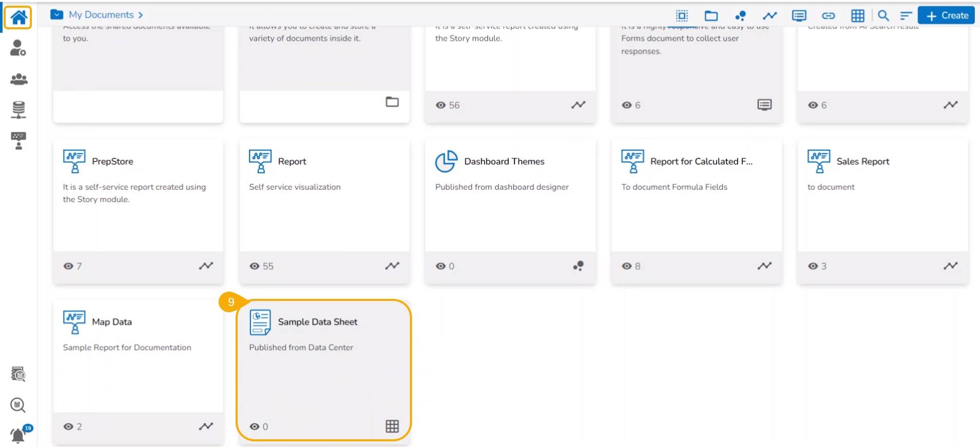Open the Sample Data Sheet card
This screenshot has height=447, width=980.
(x=318, y=322)
